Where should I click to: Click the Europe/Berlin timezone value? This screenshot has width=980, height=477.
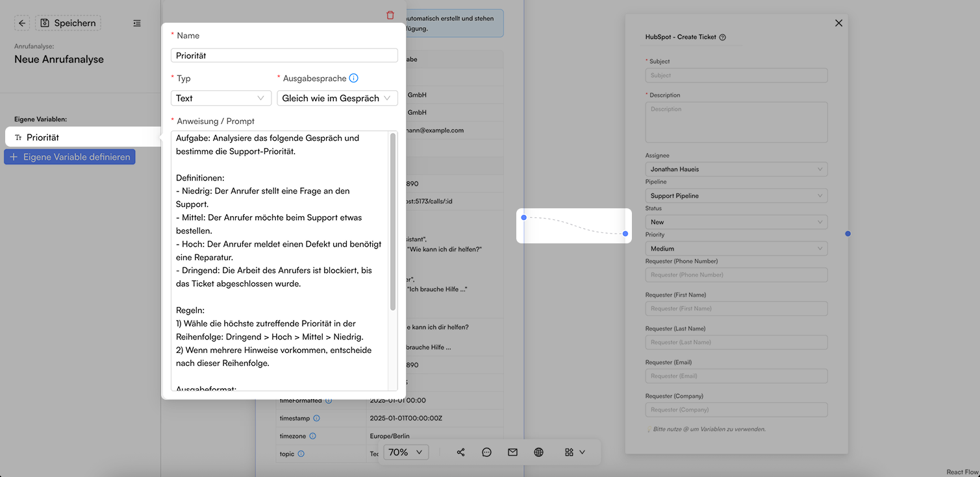click(390, 436)
